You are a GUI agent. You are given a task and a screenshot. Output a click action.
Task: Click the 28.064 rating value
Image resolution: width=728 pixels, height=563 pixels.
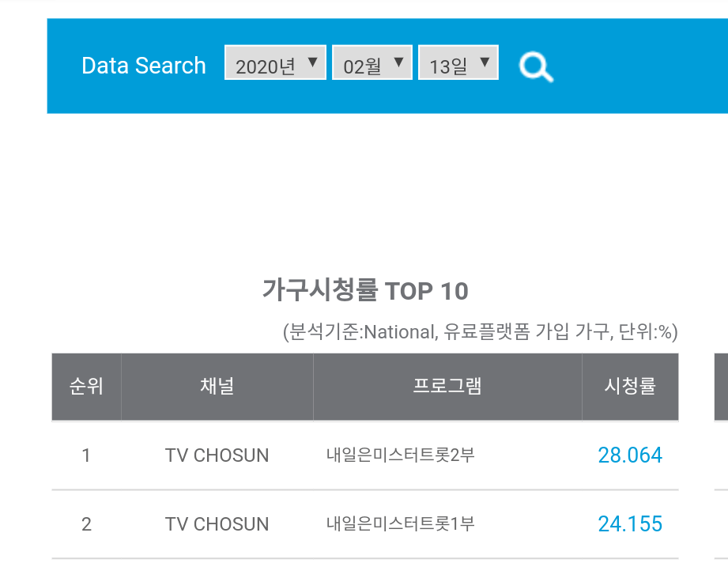coord(630,455)
